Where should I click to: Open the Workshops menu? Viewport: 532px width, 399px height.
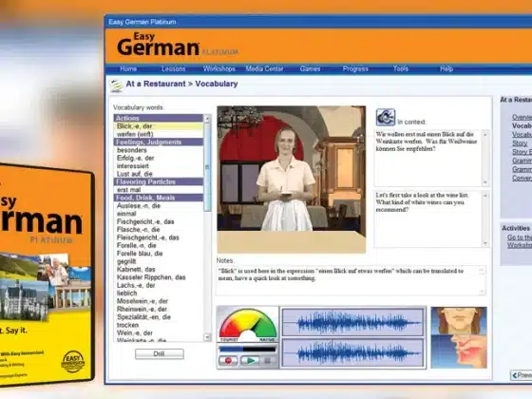(x=219, y=68)
